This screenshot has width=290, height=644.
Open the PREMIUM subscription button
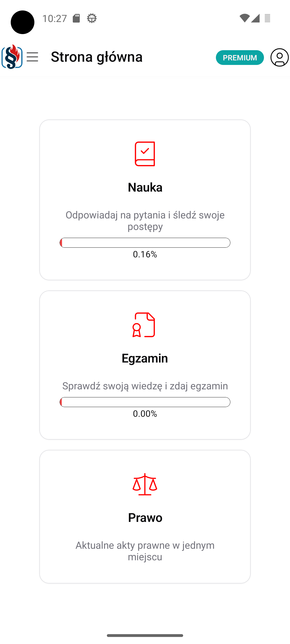point(240,57)
